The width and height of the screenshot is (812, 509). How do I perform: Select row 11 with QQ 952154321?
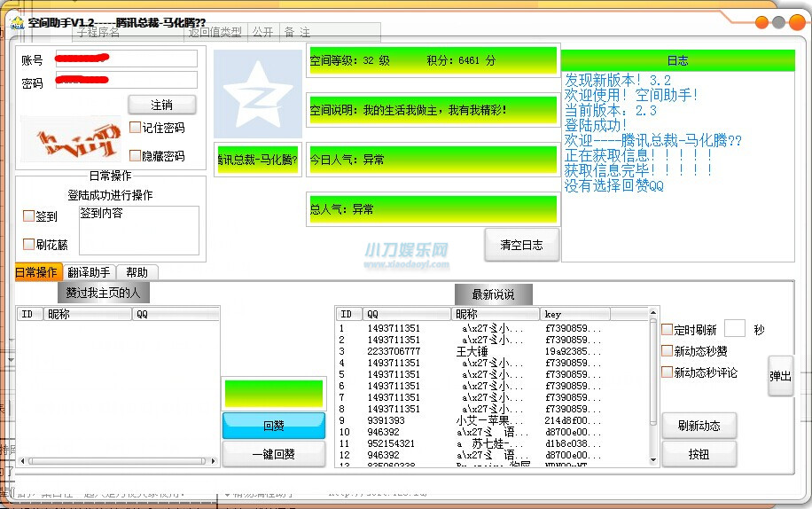pos(492,443)
